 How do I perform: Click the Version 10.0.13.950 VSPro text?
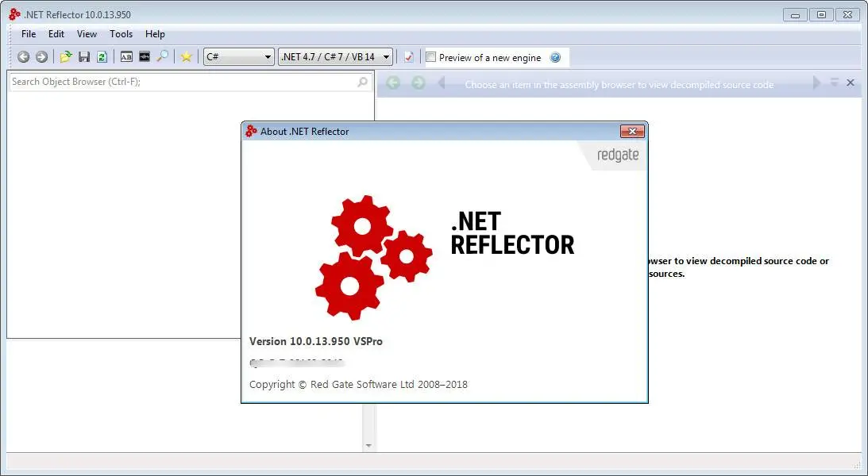(x=315, y=341)
